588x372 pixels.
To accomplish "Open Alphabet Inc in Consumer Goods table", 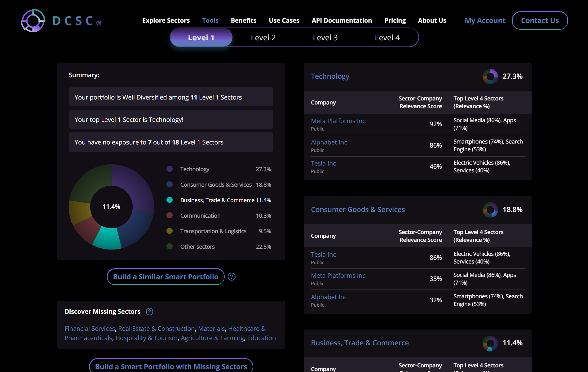I will pos(329,297).
